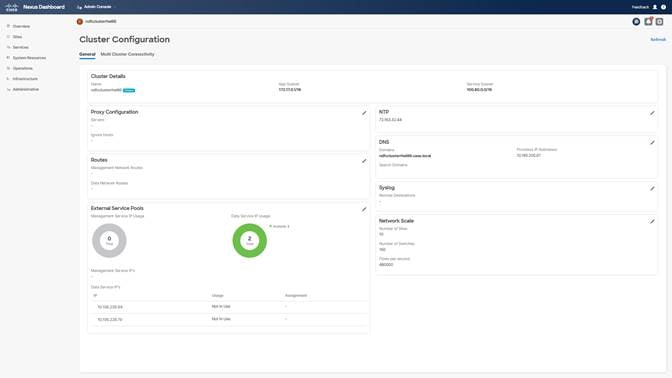Viewport: 672px width, 378px height.
Task: Click the Flows per second value
Action: pyautogui.click(x=386, y=265)
